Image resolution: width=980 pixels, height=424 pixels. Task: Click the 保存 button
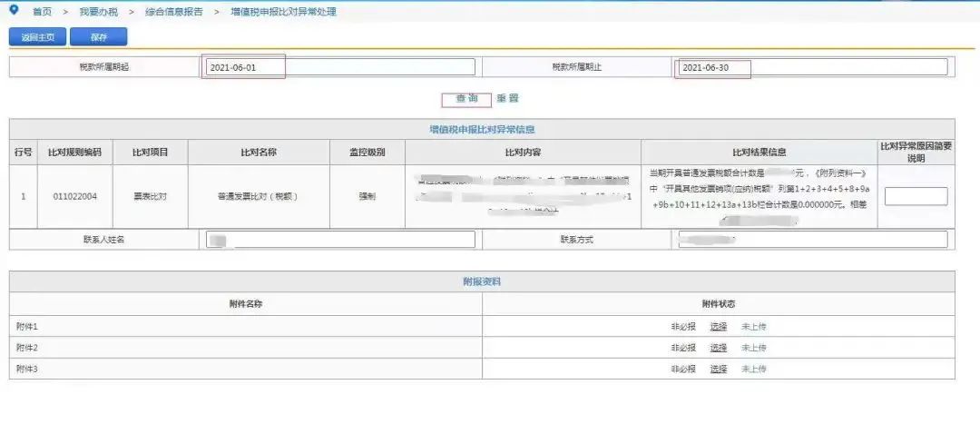[98, 37]
